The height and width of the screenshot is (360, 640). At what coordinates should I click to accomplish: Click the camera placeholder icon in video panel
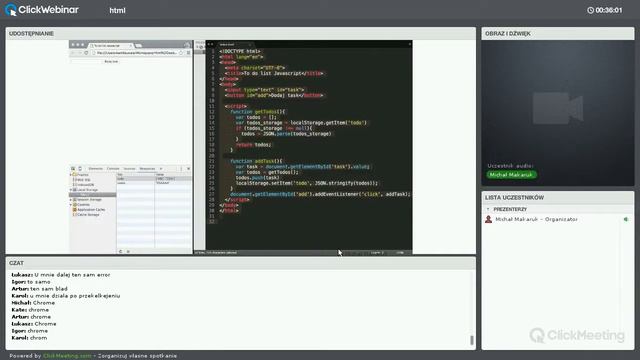click(558, 108)
